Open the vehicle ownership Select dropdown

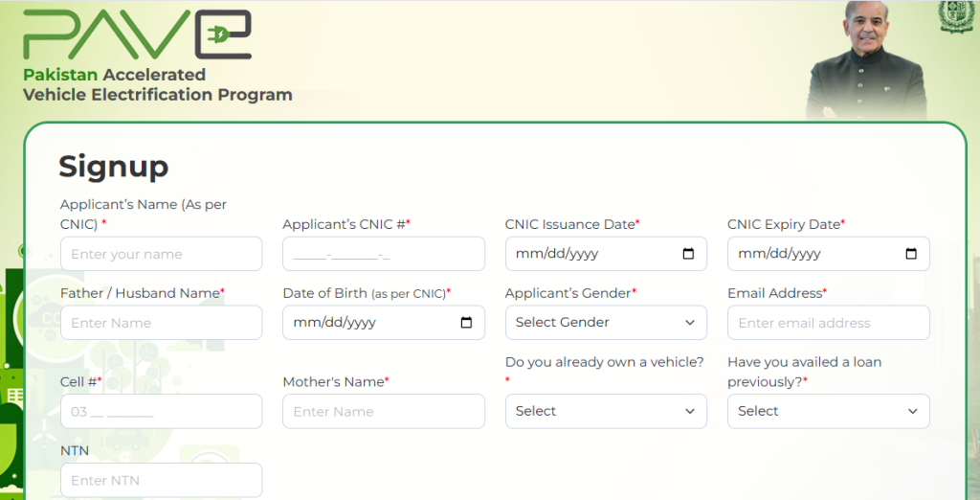coord(606,411)
